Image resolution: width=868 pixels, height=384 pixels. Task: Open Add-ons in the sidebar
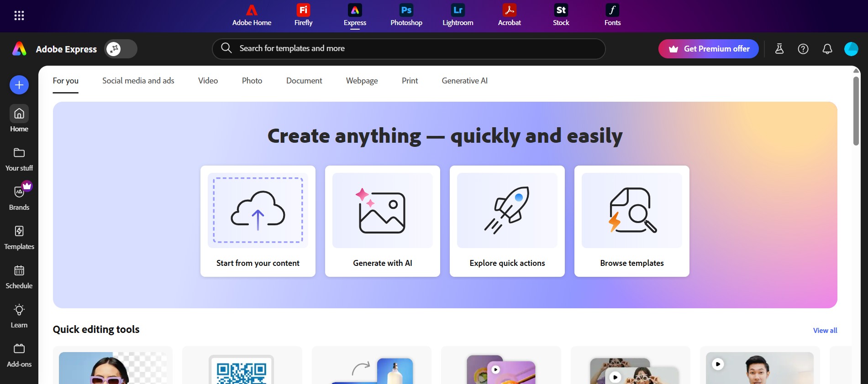19,355
